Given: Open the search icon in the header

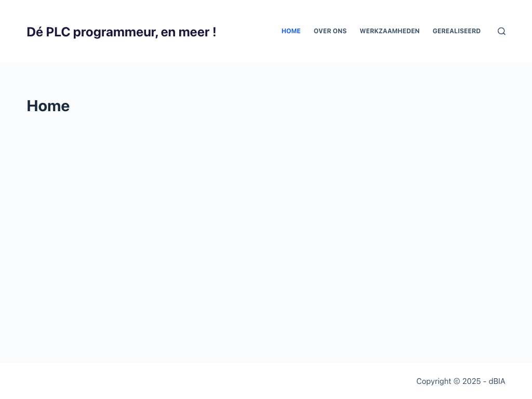Looking at the screenshot, I should pyautogui.click(x=501, y=31).
